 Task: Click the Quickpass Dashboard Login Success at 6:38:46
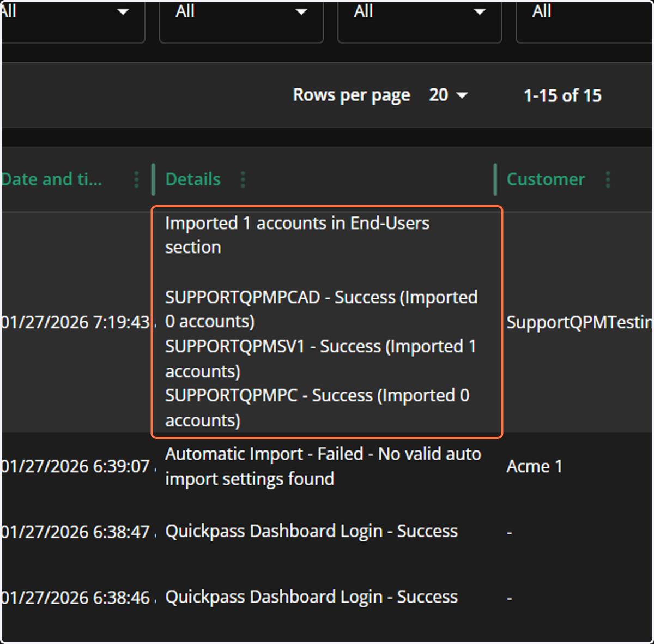pyautogui.click(x=312, y=598)
